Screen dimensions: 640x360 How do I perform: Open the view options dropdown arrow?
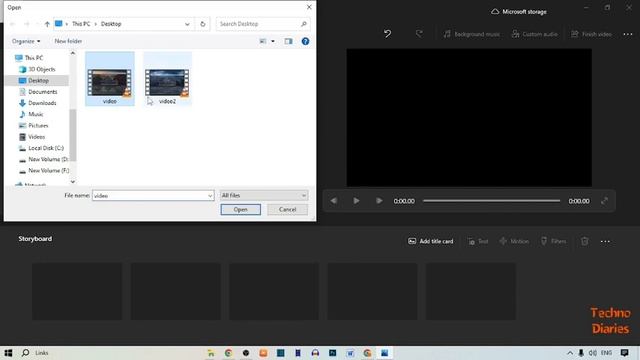coord(273,41)
